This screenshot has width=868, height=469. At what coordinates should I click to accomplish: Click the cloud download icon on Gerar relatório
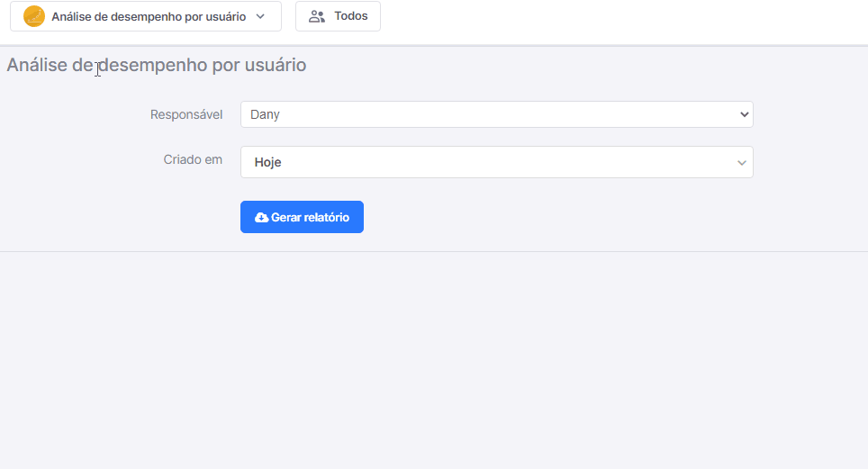click(x=261, y=218)
